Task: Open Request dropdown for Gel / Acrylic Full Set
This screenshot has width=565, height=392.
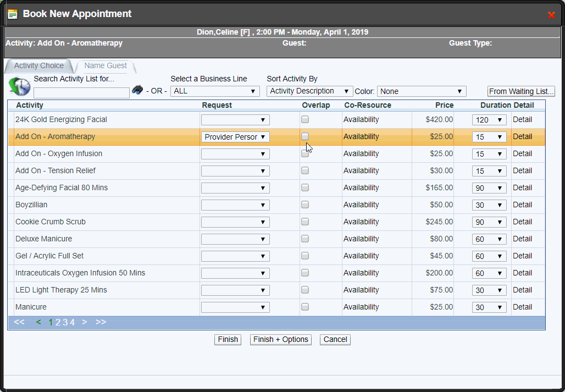Action: click(x=235, y=256)
